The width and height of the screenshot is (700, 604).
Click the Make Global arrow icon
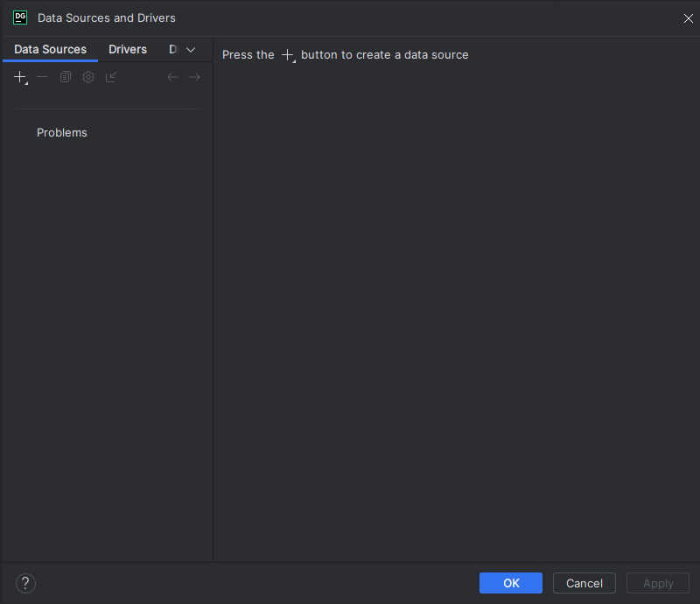tap(111, 77)
